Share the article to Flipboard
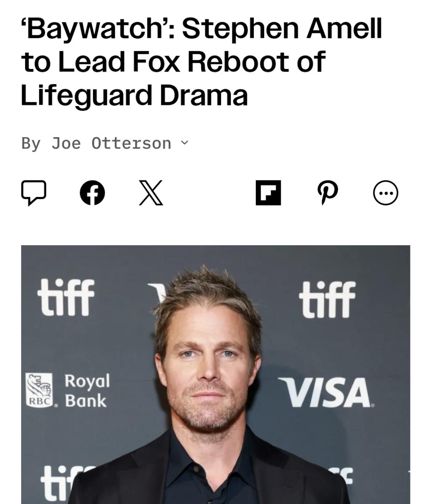This screenshot has width=431, height=504. click(x=268, y=193)
